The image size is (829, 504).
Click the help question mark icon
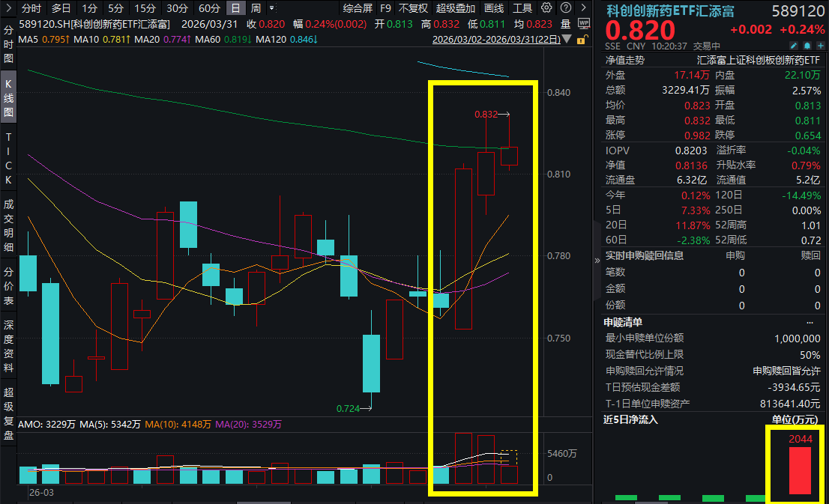point(566,10)
